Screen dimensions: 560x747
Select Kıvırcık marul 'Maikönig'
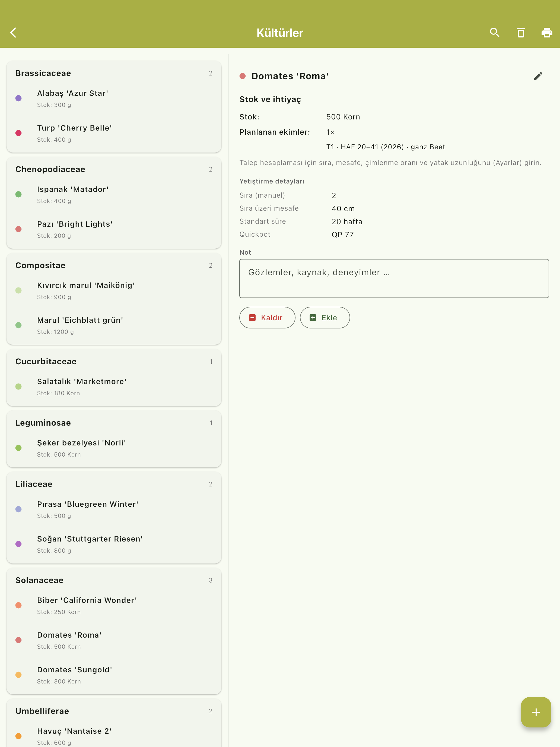point(114,290)
